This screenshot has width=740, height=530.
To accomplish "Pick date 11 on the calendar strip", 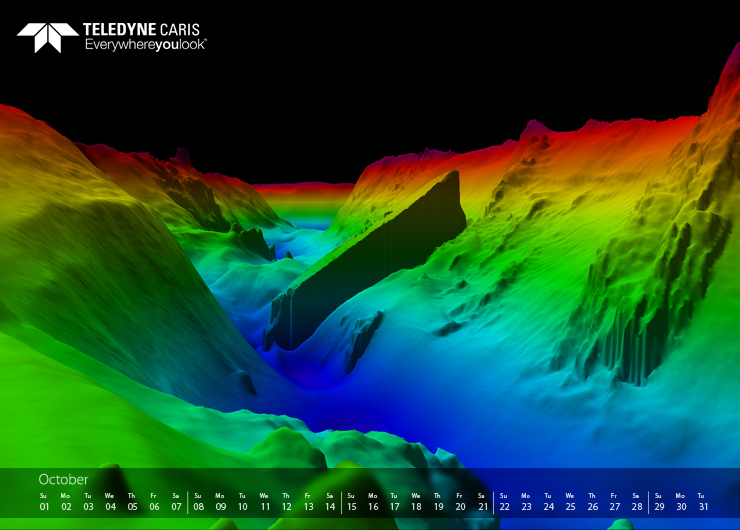I will click(265, 506).
